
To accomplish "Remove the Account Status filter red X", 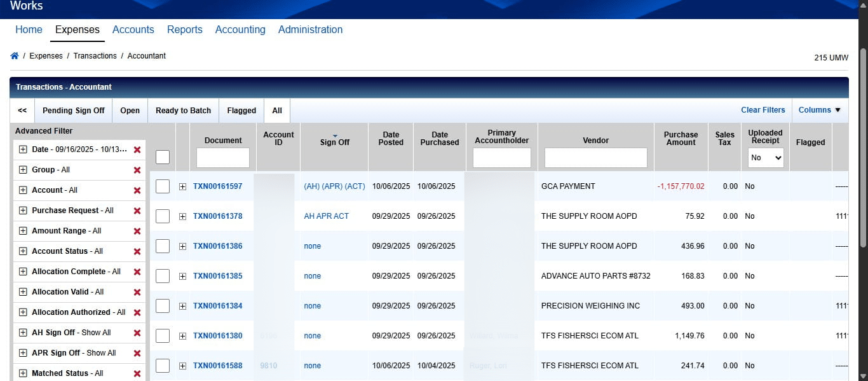I will coord(137,251).
